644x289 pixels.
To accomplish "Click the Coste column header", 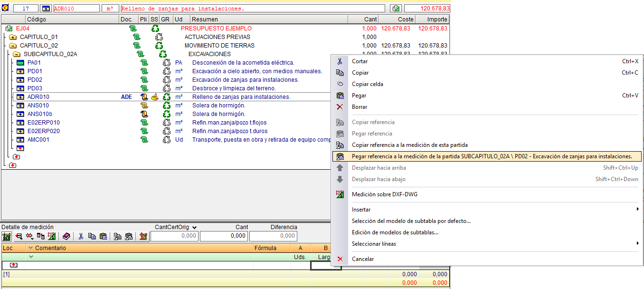I will pos(397,19).
